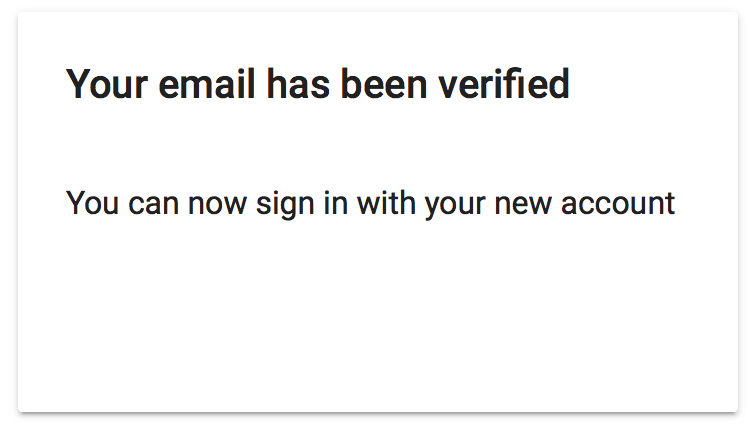
Task: Click the word "has" in the heading
Action: (298, 84)
